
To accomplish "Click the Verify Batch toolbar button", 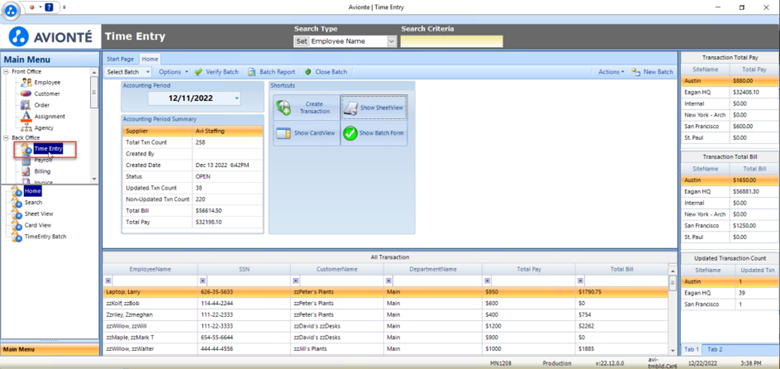I will click(x=217, y=72).
